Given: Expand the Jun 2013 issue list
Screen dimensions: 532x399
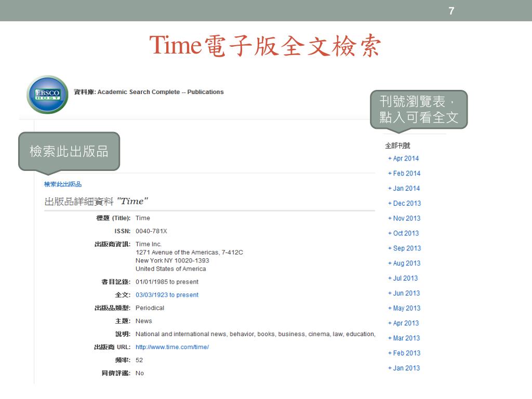Looking at the screenshot, I should [404, 293].
